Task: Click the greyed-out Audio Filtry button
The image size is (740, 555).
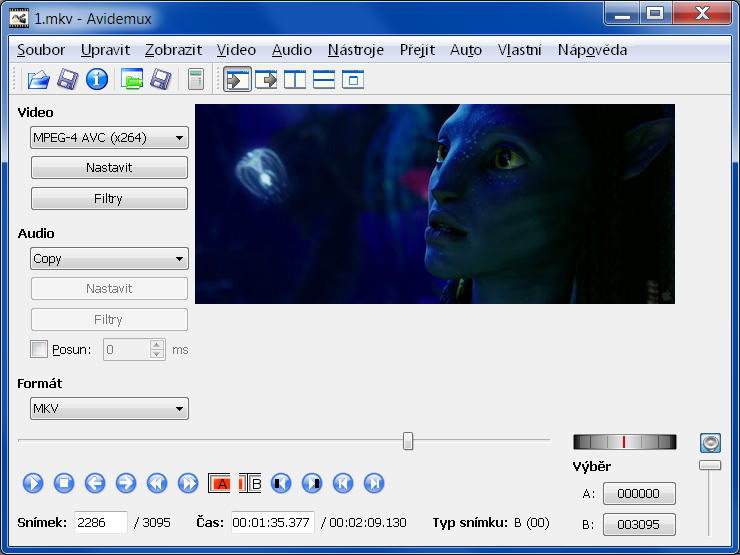Action: tap(109, 320)
